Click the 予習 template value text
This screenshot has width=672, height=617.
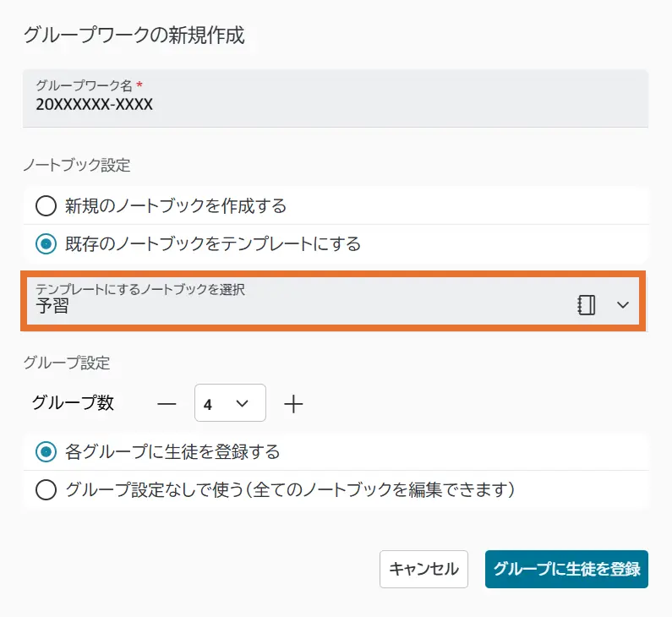(52, 306)
